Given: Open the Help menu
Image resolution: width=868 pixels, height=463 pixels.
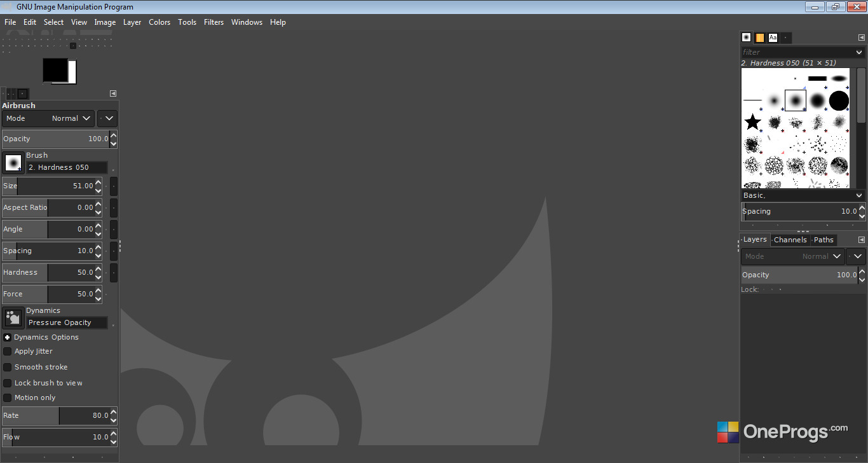Looking at the screenshot, I should click(278, 22).
